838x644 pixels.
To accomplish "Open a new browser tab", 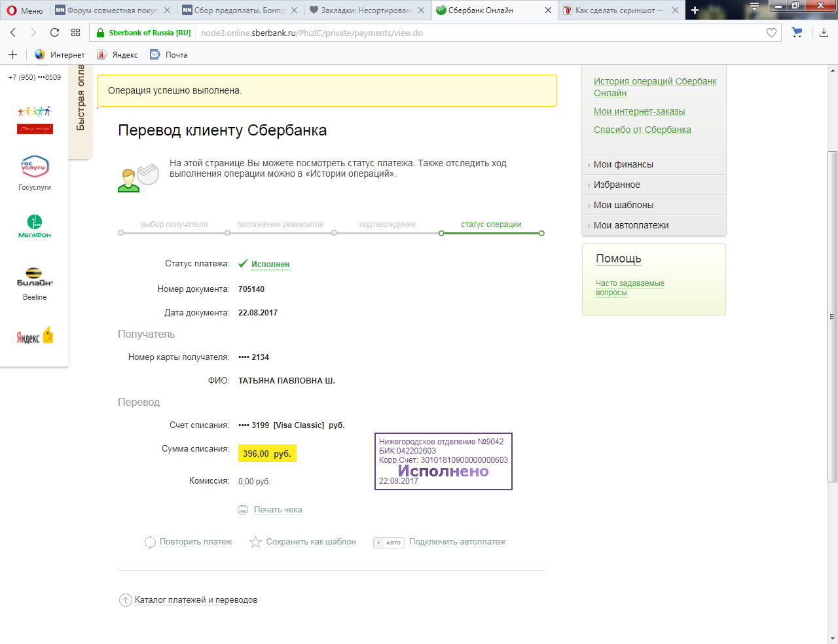I will (x=695, y=10).
